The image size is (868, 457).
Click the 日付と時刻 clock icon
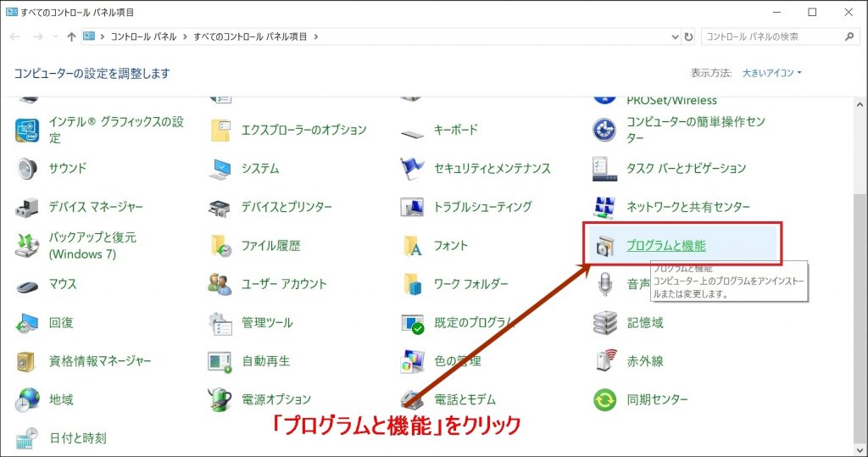pos(27,438)
